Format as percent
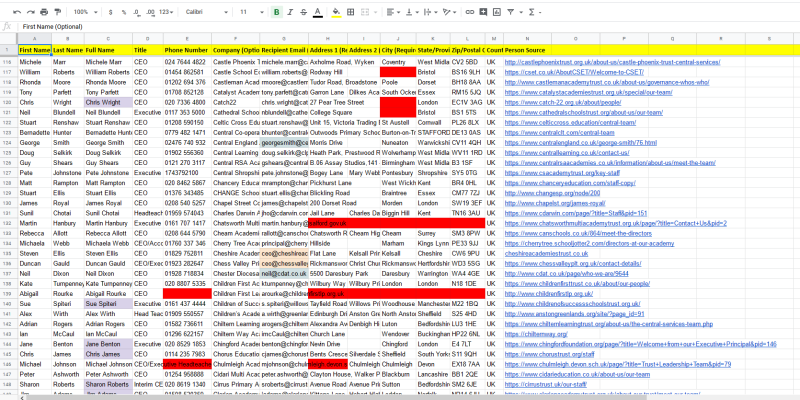800x400 pixels. [x=123, y=12]
